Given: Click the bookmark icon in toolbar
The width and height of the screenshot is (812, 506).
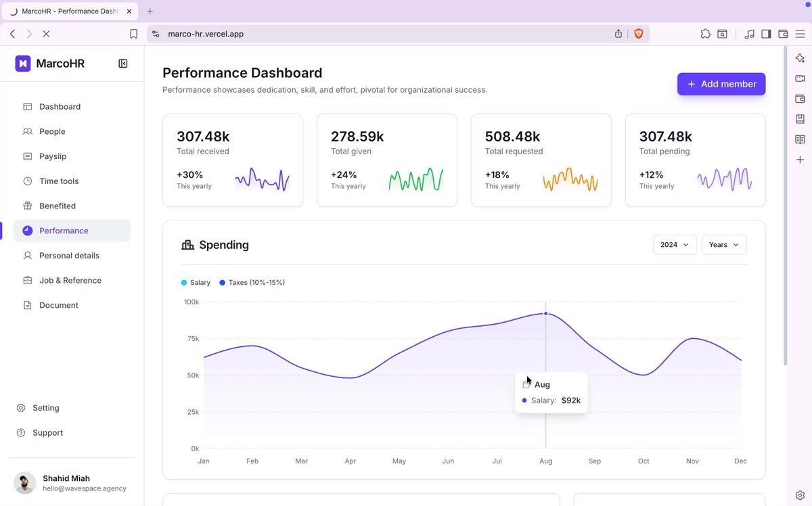Looking at the screenshot, I should 133,34.
